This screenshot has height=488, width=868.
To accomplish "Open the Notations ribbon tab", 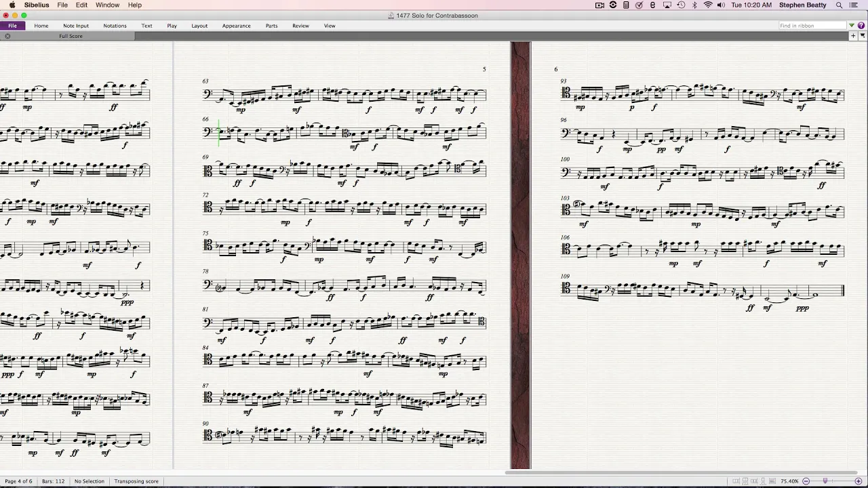I will click(115, 26).
